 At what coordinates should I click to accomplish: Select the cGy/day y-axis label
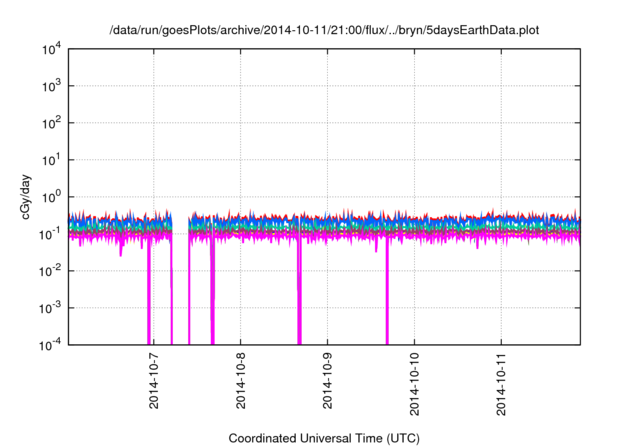(x=26, y=197)
